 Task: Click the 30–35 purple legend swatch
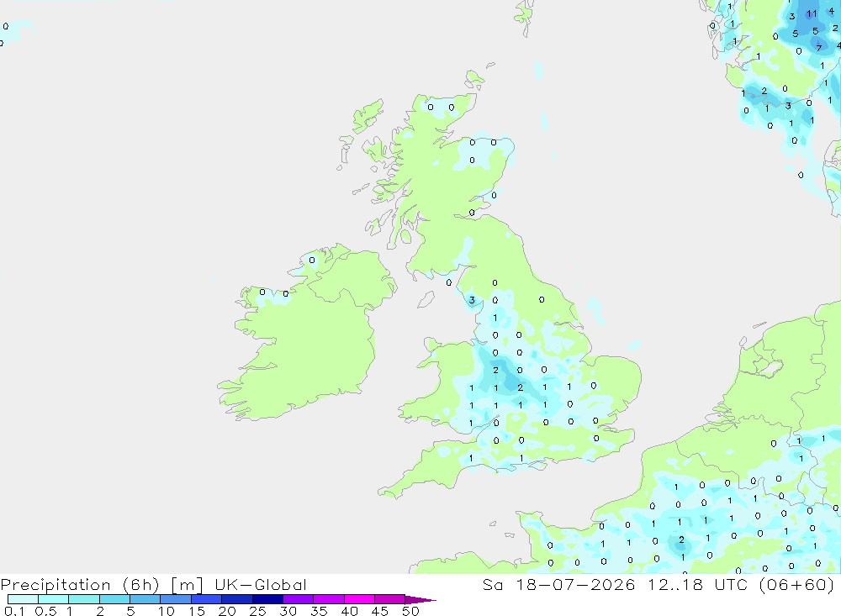(x=299, y=599)
